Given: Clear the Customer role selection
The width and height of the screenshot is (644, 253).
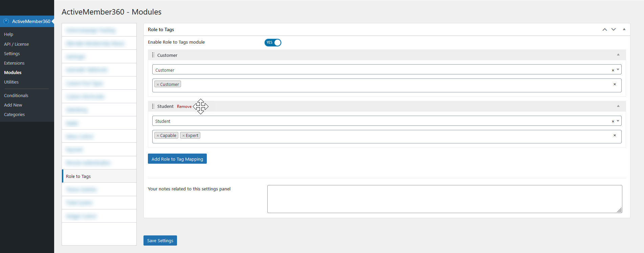Looking at the screenshot, I should [613, 70].
